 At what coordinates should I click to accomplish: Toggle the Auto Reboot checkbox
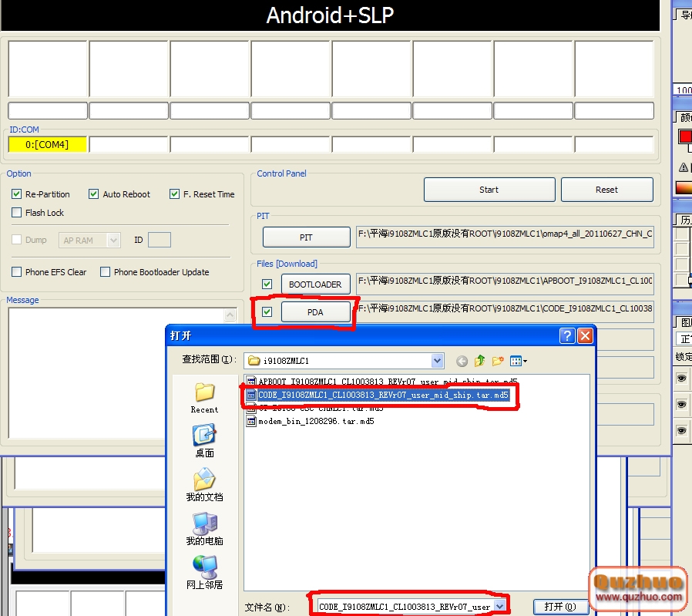(93, 194)
